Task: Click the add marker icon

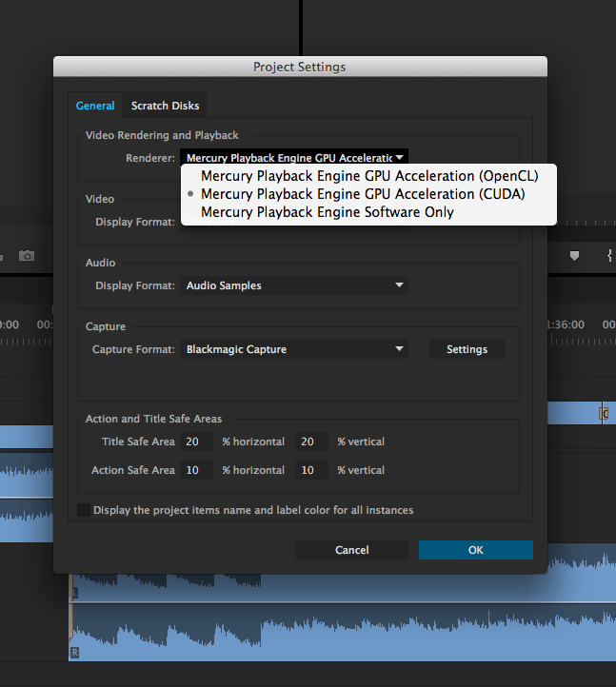Action: [574, 256]
